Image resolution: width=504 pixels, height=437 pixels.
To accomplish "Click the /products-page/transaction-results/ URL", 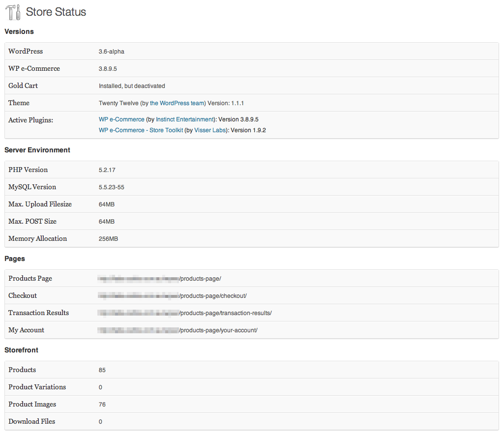I will [x=185, y=313].
